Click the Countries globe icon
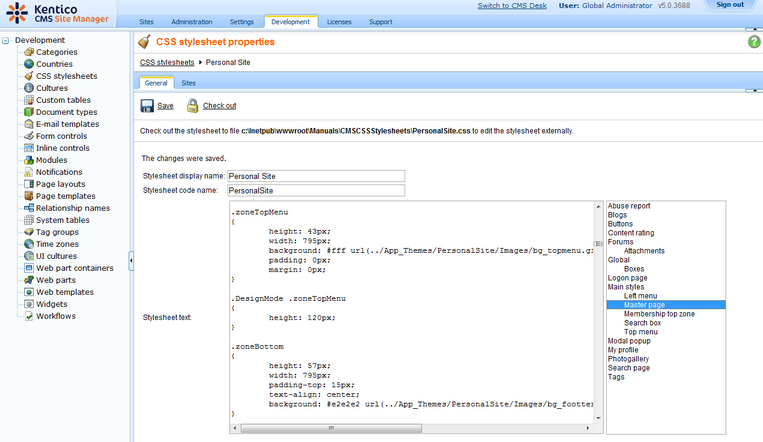The width and height of the screenshot is (763, 442). click(29, 64)
